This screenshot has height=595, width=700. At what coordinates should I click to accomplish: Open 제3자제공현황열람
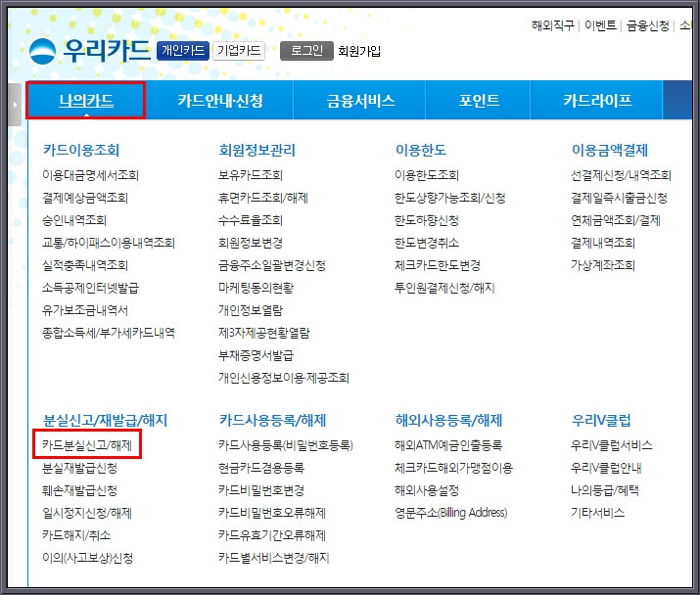[x=263, y=333]
